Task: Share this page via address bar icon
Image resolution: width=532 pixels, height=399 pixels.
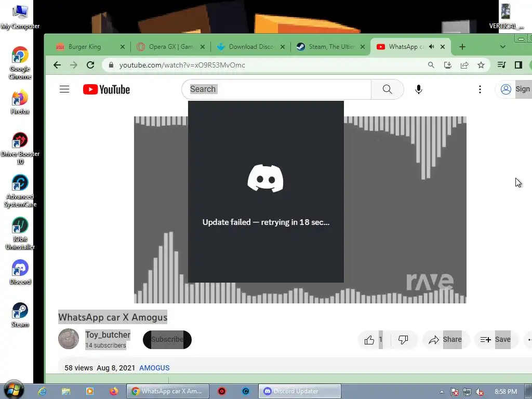Action: point(464,65)
